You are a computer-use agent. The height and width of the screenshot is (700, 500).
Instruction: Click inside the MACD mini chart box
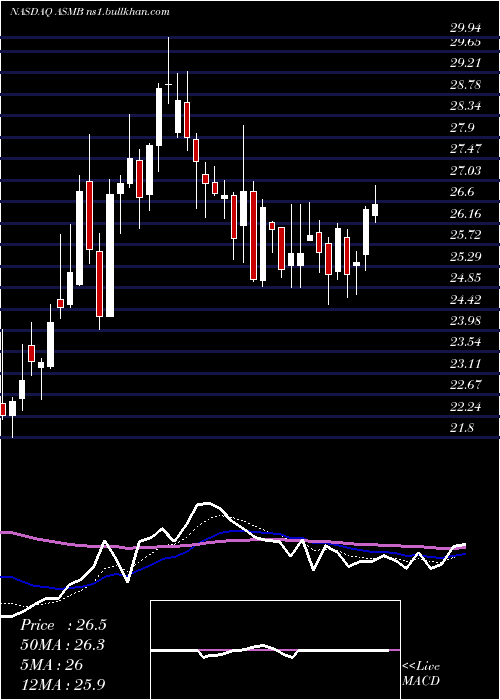(275, 650)
